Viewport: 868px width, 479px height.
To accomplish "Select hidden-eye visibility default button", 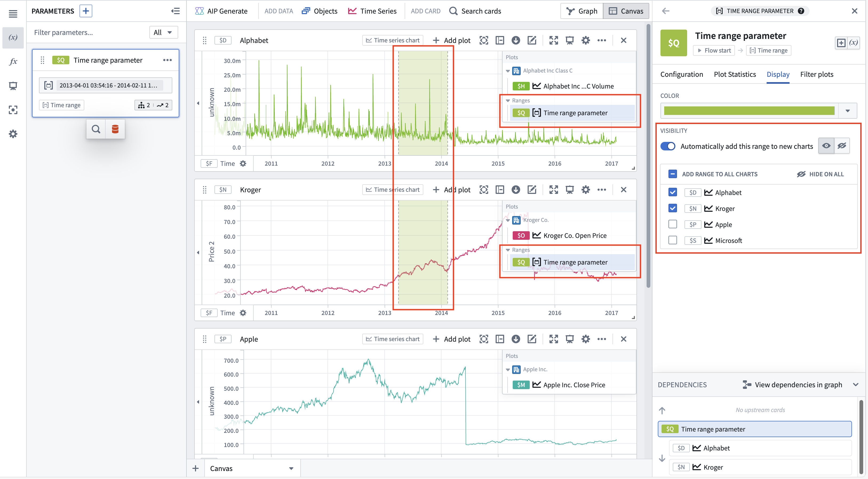I will [842, 146].
